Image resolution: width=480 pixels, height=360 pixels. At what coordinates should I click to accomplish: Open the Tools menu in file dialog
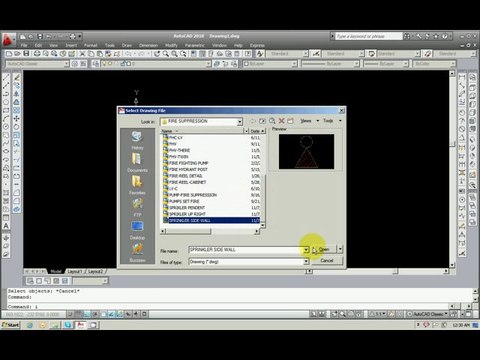pyautogui.click(x=332, y=121)
